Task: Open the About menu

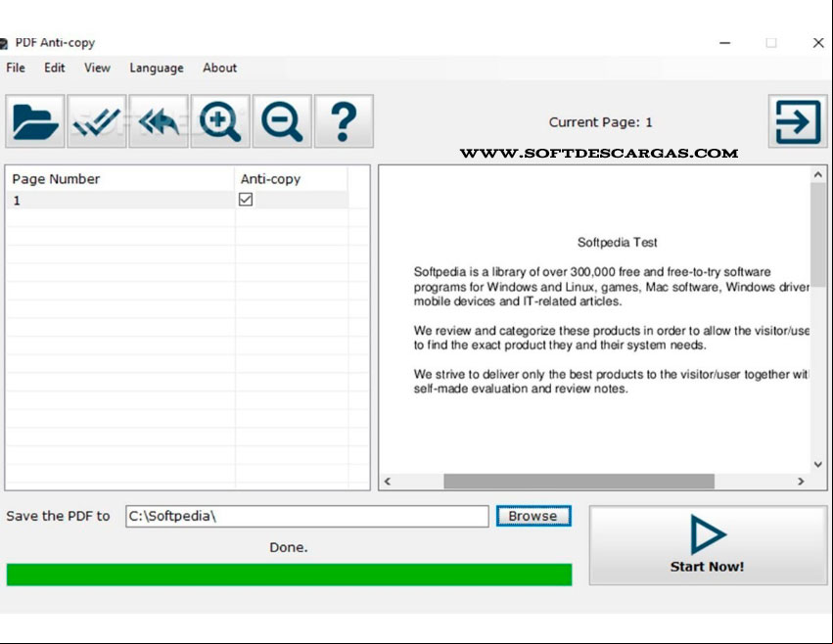Action: tap(219, 68)
